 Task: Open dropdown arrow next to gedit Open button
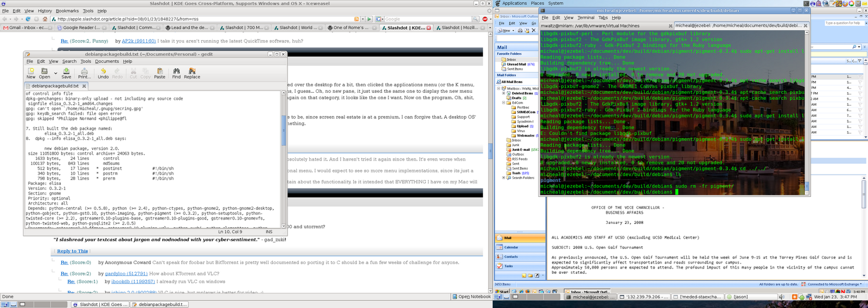tap(55, 73)
